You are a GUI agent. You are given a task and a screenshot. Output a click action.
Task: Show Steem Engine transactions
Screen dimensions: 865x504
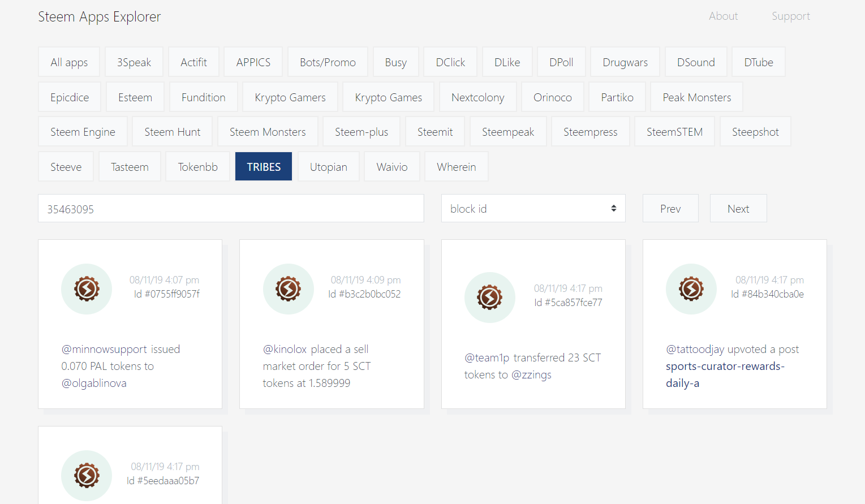[83, 132]
